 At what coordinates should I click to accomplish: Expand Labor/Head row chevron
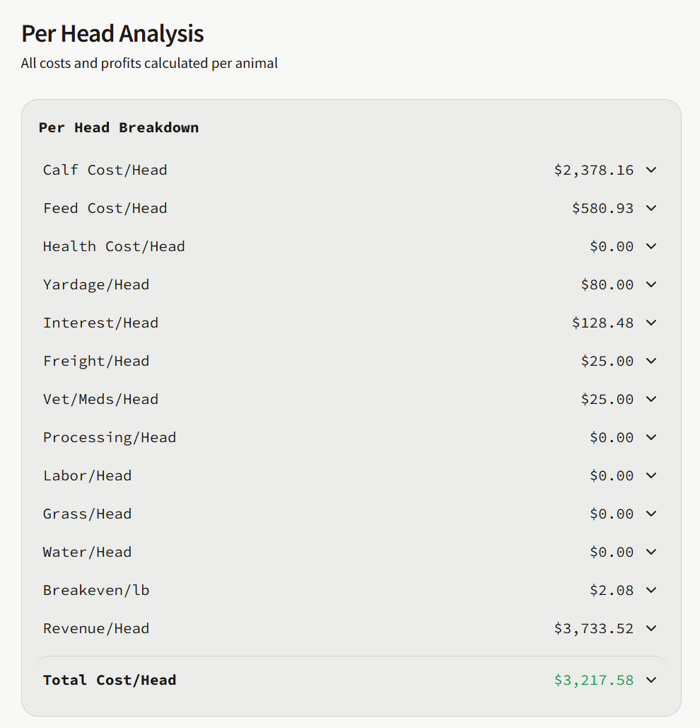click(x=651, y=475)
